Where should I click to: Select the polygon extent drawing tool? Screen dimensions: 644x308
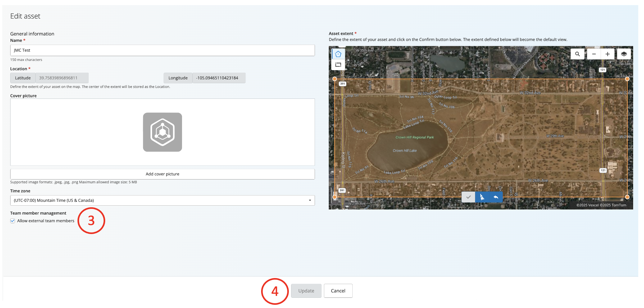(338, 54)
